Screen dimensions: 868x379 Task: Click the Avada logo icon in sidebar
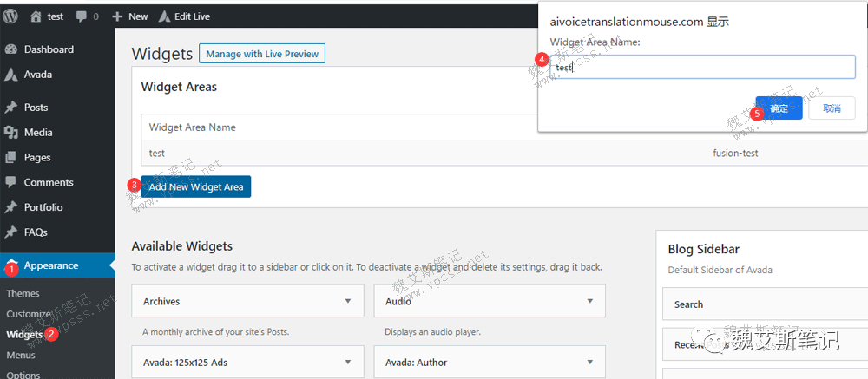[10, 75]
